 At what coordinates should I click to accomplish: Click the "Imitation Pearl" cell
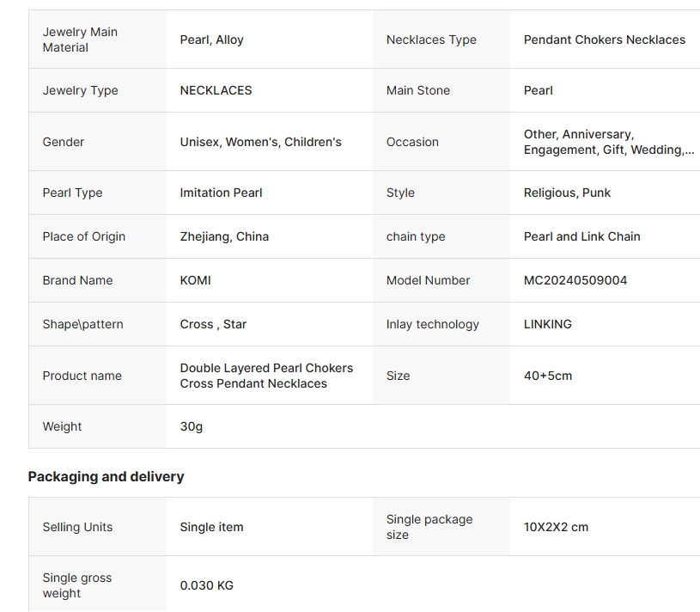point(221,193)
